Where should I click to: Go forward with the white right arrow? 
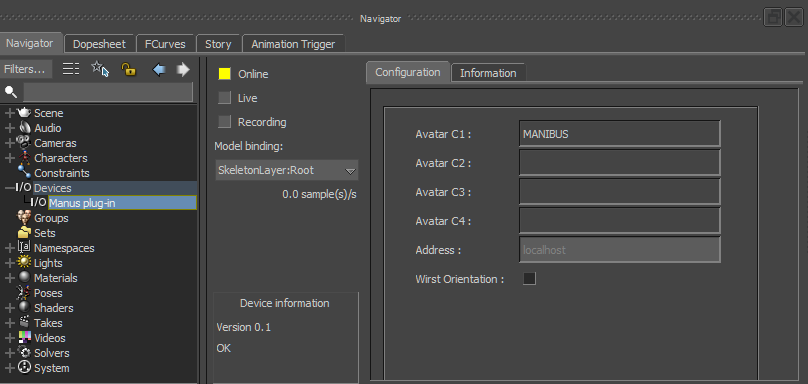pyautogui.click(x=183, y=69)
